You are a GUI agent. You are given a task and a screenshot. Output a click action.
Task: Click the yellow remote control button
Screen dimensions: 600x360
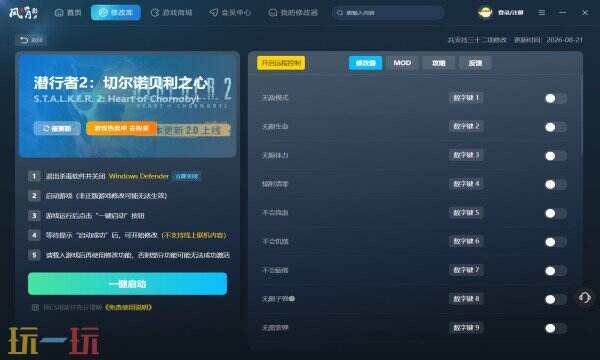(x=281, y=63)
